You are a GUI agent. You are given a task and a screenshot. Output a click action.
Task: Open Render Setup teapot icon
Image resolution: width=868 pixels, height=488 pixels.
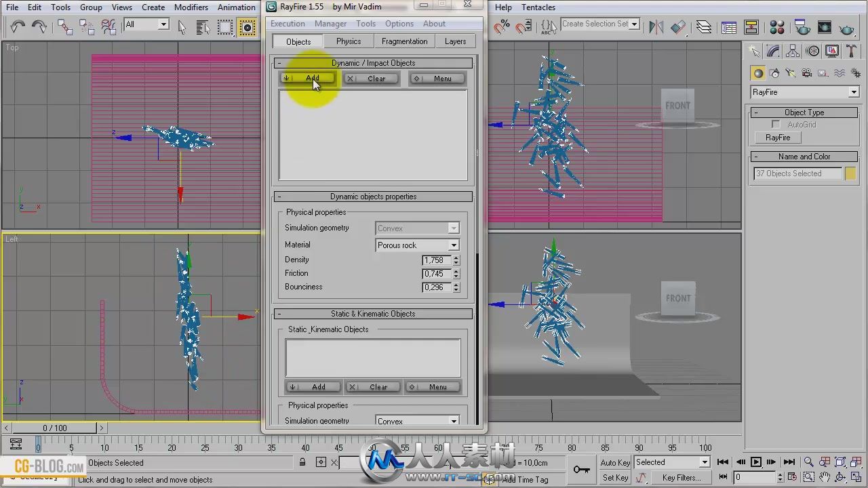coord(802,27)
